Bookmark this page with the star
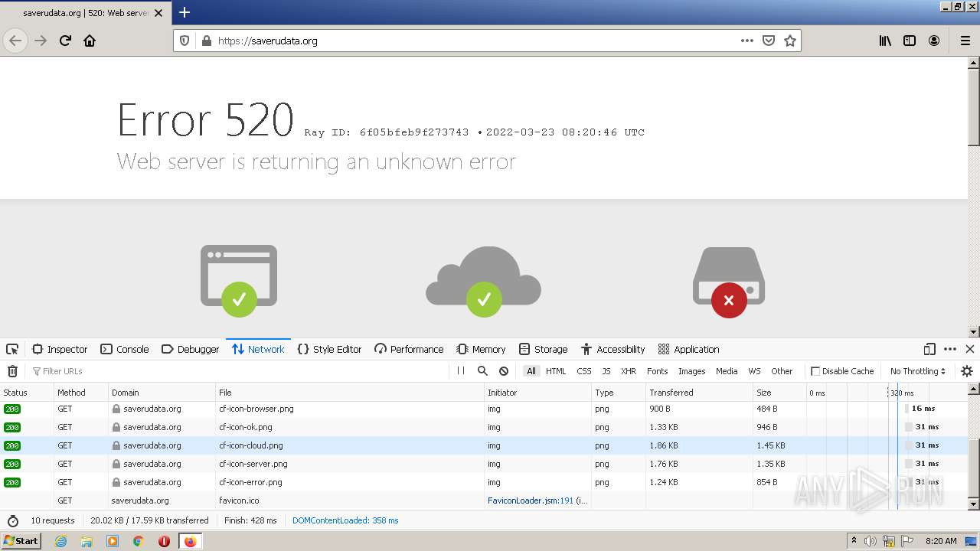The image size is (980, 551). (x=790, y=41)
